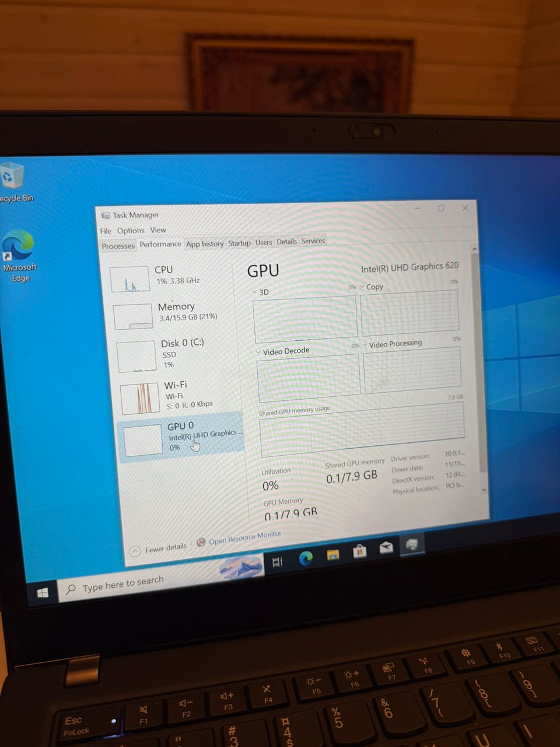This screenshot has width=560, height=747.
Task: Click the 'Driver version:' label
Action: [x=411, y=458]
